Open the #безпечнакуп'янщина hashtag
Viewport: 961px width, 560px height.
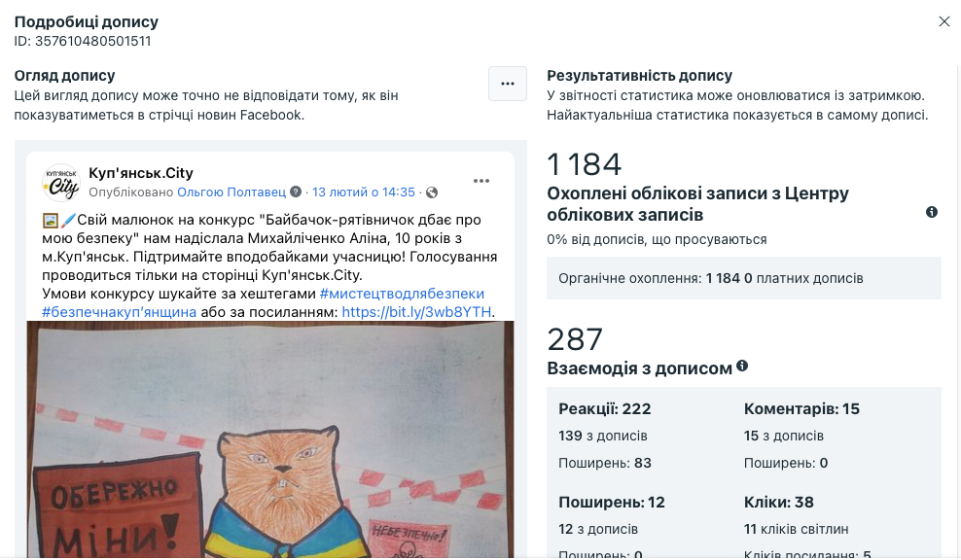coord(119,312)
